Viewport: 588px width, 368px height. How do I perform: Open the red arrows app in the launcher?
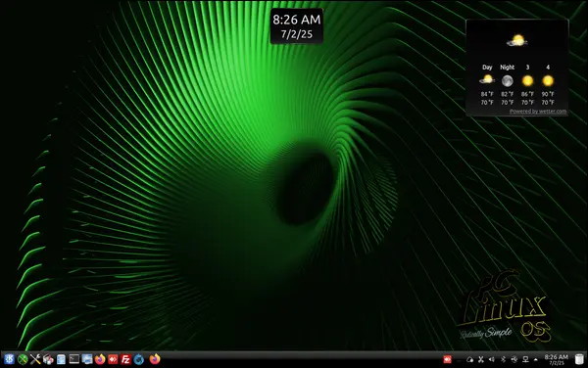tap(113, 359)
